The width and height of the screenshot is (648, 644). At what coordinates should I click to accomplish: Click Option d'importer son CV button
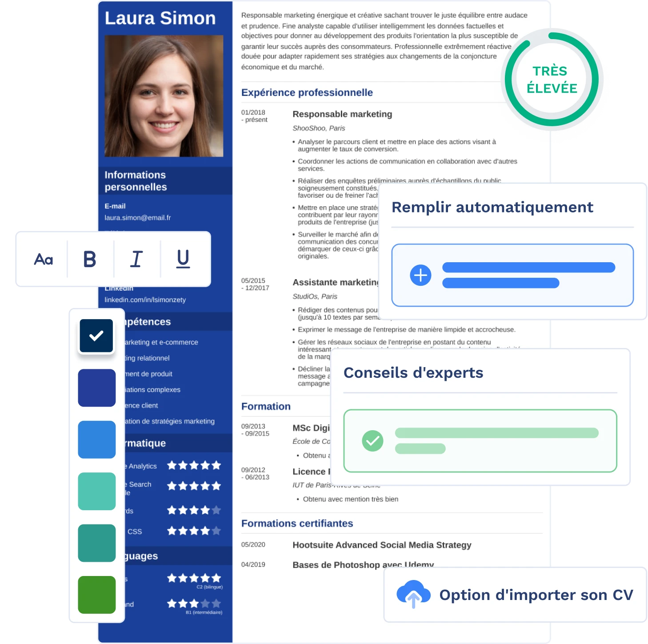coord(515,595)
